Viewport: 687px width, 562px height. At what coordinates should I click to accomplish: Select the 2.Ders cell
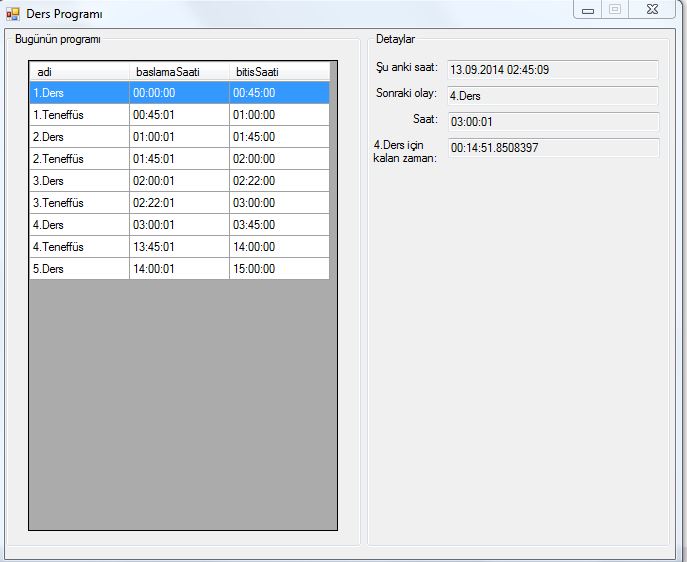79,137
